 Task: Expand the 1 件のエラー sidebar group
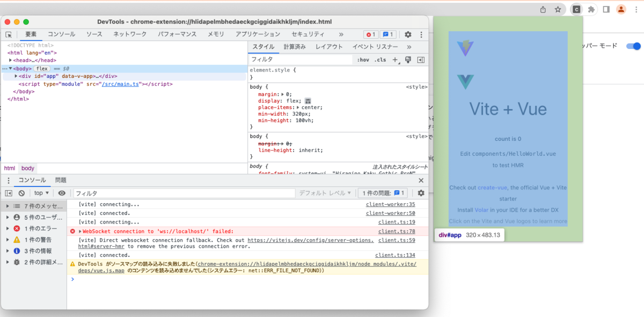[x=8, y=228]
